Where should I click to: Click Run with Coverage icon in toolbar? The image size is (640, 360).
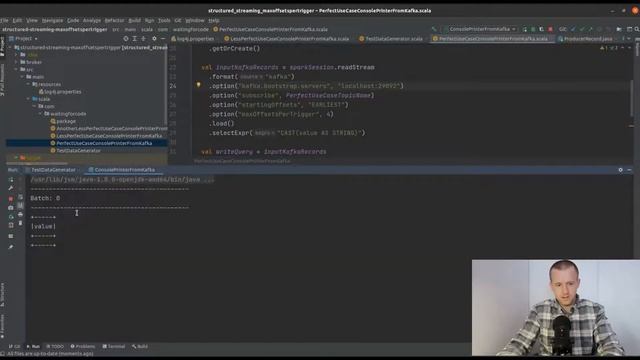point(541,29)
